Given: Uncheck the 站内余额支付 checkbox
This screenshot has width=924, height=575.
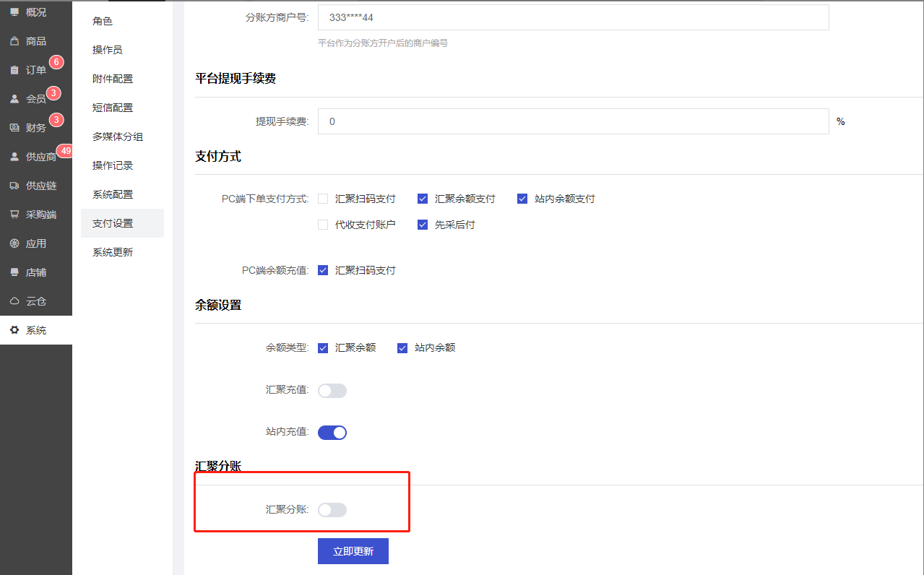Looking at the screenshot, I should [522, 199].
